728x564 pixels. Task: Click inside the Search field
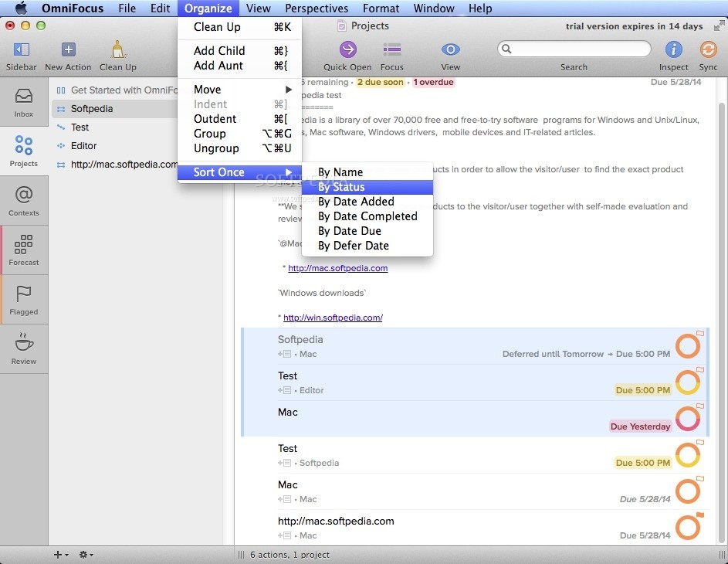click(574, 49)
